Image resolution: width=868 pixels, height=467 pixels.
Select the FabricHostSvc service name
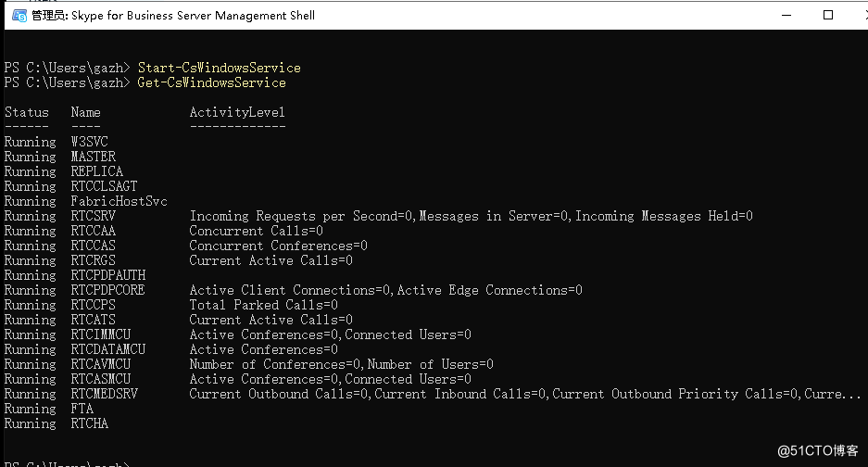(119, 202)
